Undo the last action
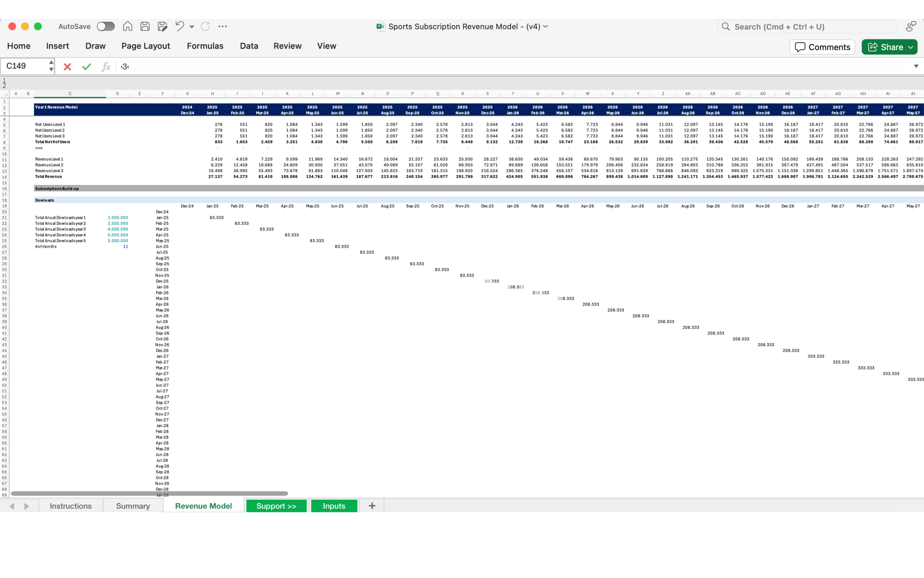Screen dimensions: 924x578 pyautogui.click(x=180, y=26)
